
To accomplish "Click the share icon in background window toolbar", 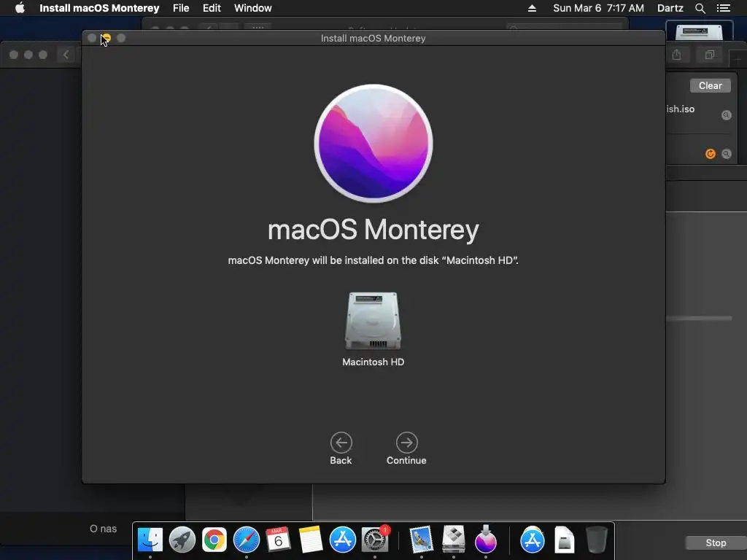I will tap(676, 55).
